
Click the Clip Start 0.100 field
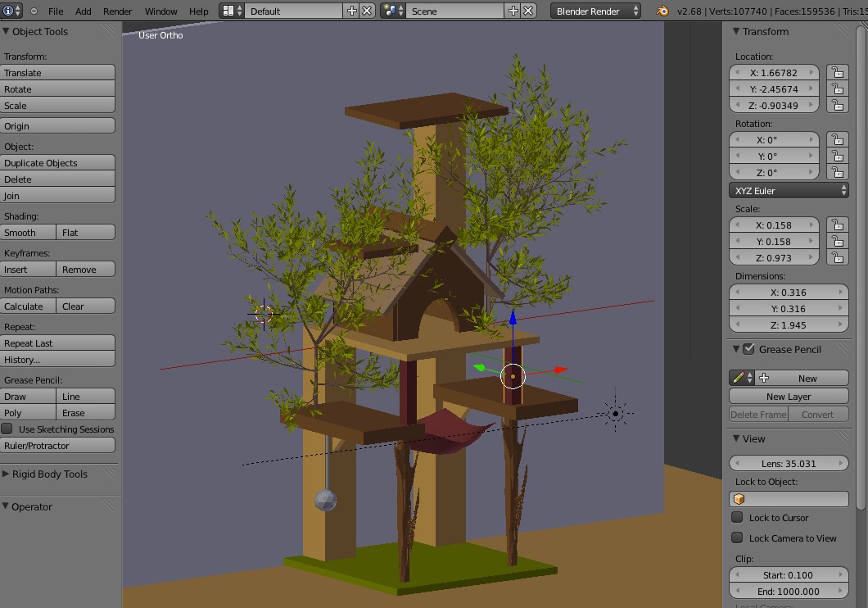pos(789,574)
